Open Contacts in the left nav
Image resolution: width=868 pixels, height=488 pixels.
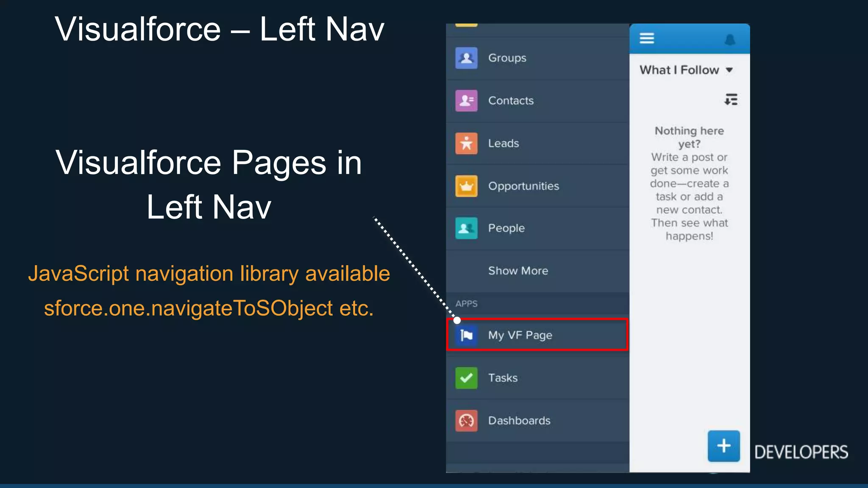[x=537, y=101]
